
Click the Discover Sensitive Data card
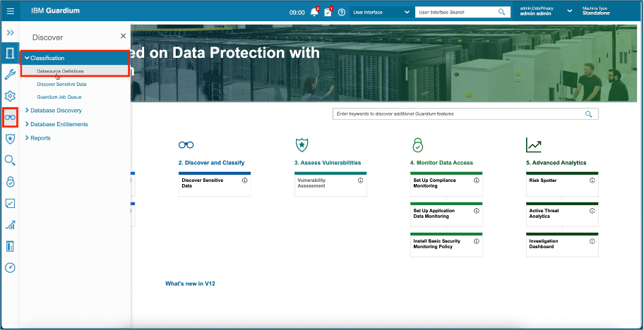pyautogui.click(x=215, y=185)
